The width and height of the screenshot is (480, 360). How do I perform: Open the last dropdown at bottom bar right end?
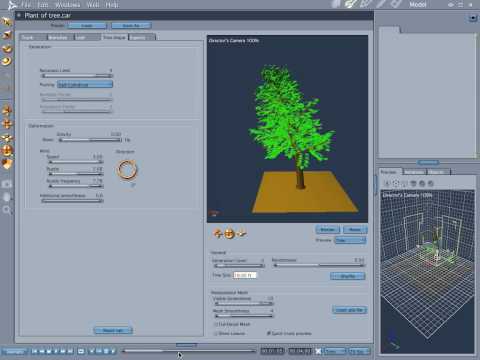click(x=359, y=351)
